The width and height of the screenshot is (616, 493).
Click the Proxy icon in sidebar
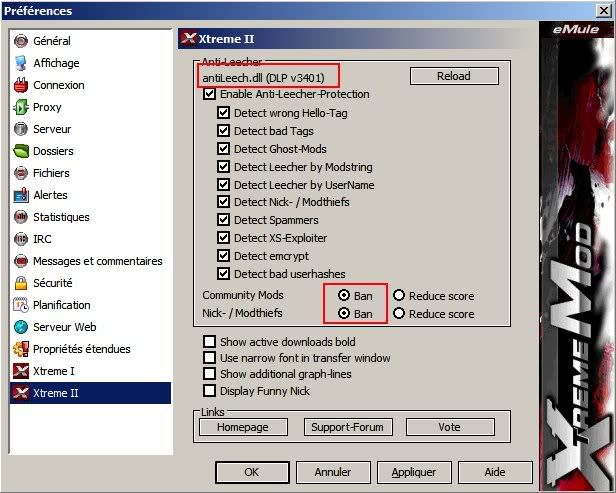[x=21, y=107]
